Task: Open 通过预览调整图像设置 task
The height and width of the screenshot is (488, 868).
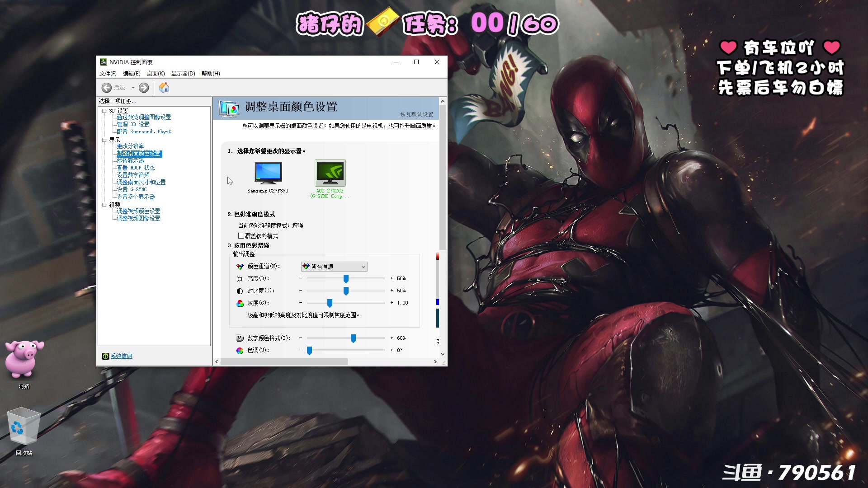Action: pyautogui.click(x=144, y=117)
